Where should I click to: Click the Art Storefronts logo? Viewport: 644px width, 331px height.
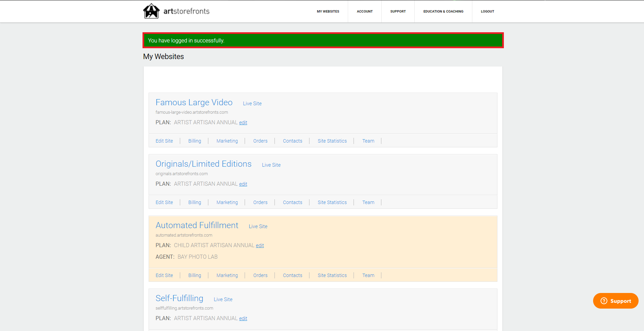tap(176, 11)
